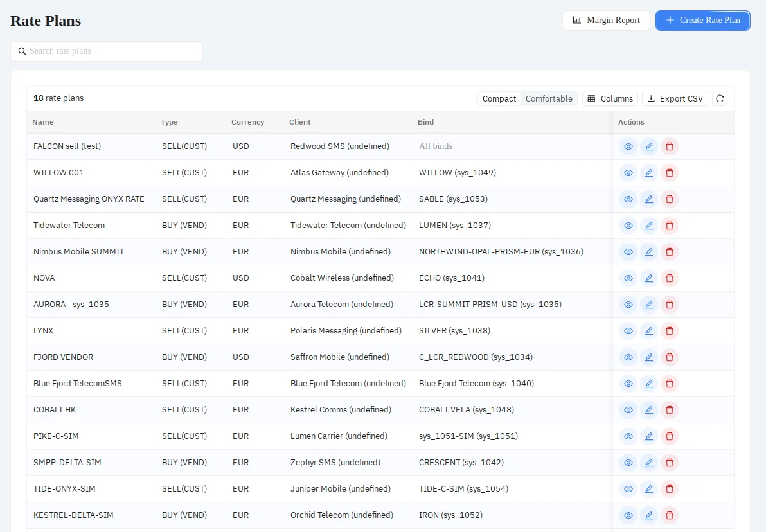Switch table density to Compact

tap(499, 99)
